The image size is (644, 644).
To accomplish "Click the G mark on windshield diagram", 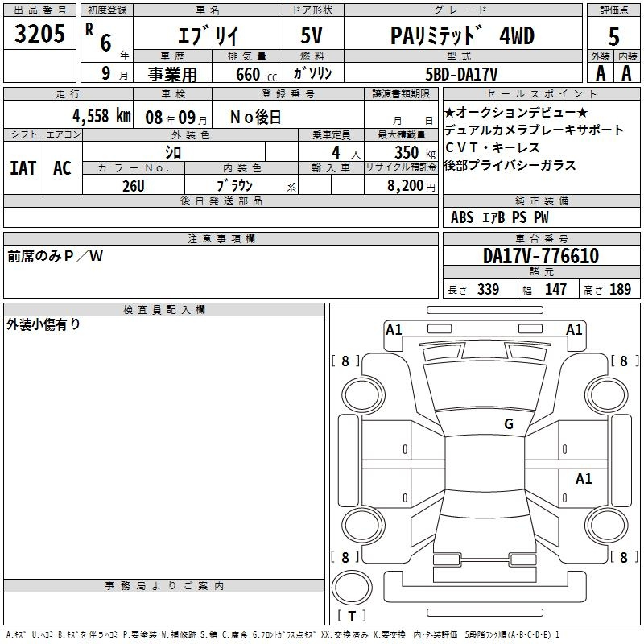I will (x=509, y=424).
